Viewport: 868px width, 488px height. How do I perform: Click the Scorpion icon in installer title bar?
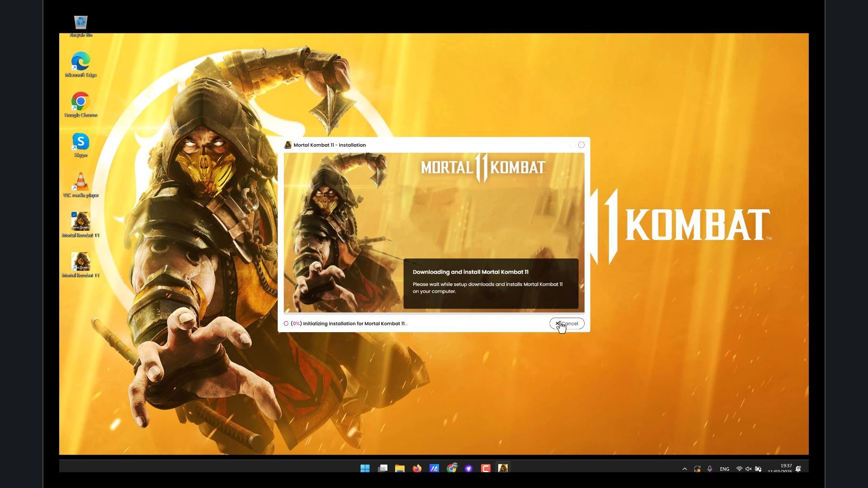[x=288, y=145]
